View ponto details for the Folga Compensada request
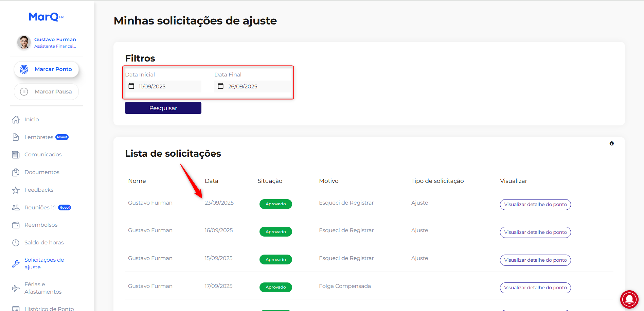644x311 pixels. 535,288
